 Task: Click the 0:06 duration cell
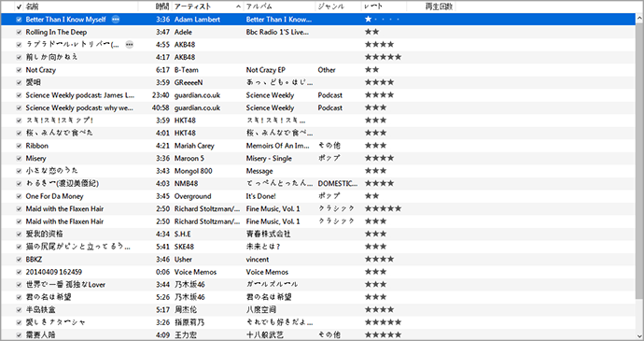(162, 272)
